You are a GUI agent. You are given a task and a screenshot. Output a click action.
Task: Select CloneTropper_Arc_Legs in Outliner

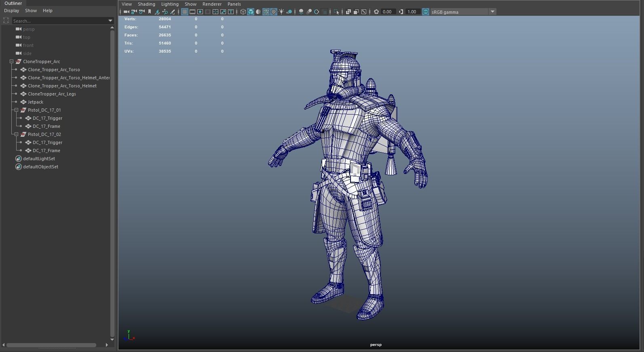coord(52,94)
